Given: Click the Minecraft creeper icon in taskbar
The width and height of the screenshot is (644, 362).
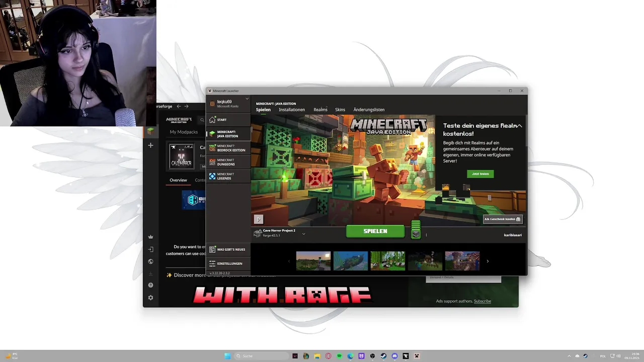Looking at the screenshot, I should click(x=417, y=356).
